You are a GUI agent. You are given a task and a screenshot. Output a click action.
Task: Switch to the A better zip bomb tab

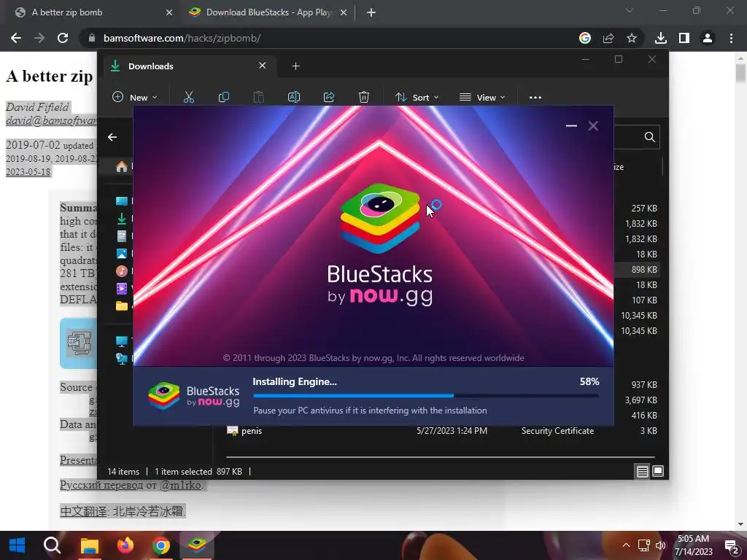pyautogui.click(x=90, y=12)
